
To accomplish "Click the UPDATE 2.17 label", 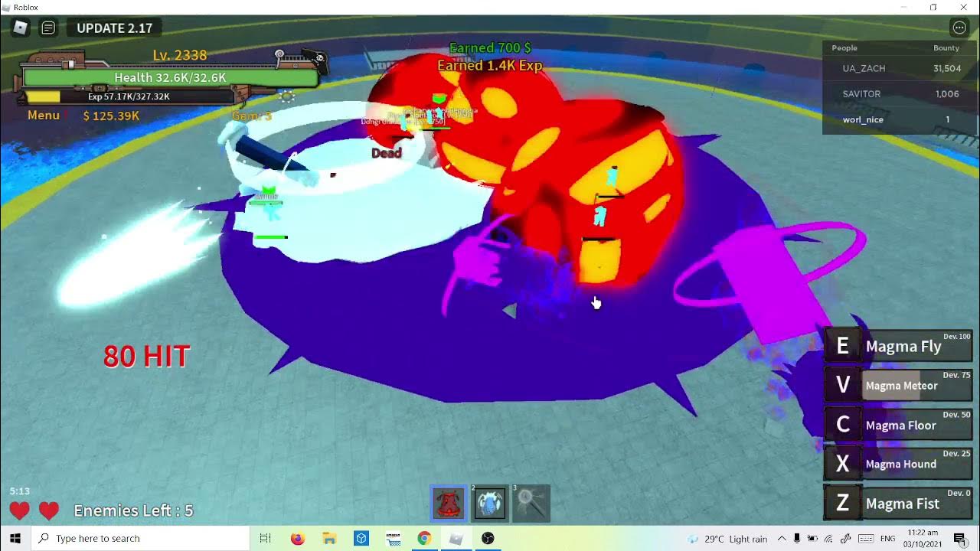I will 115,28.
